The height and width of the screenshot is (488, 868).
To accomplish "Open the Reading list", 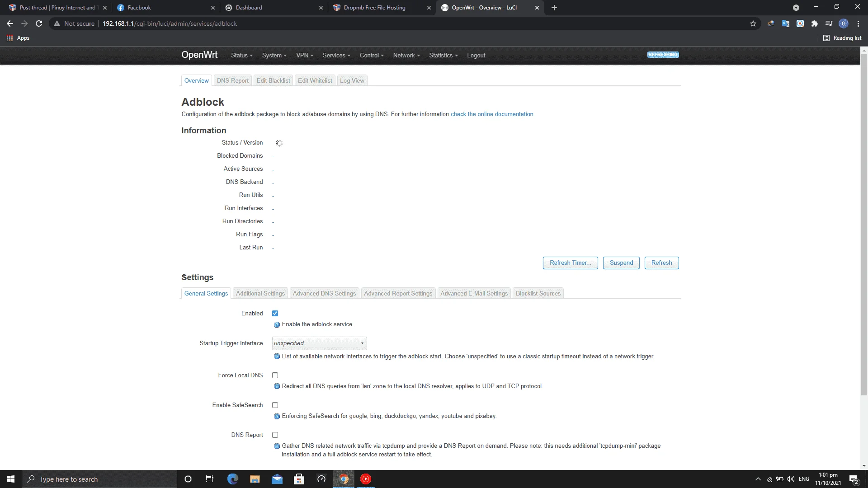I will click(x=842, y=38).
